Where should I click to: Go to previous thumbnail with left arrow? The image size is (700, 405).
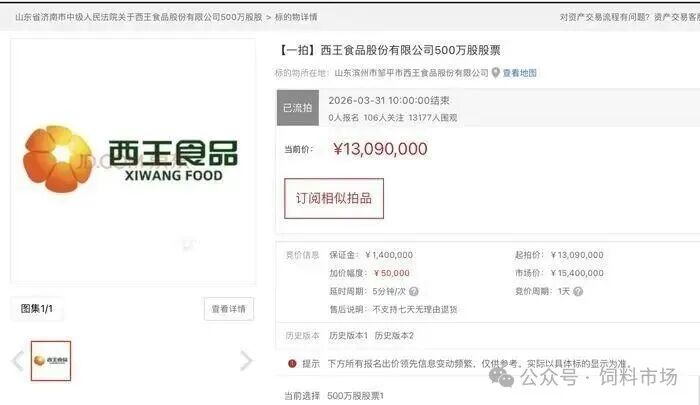click(x=18, y=361)
